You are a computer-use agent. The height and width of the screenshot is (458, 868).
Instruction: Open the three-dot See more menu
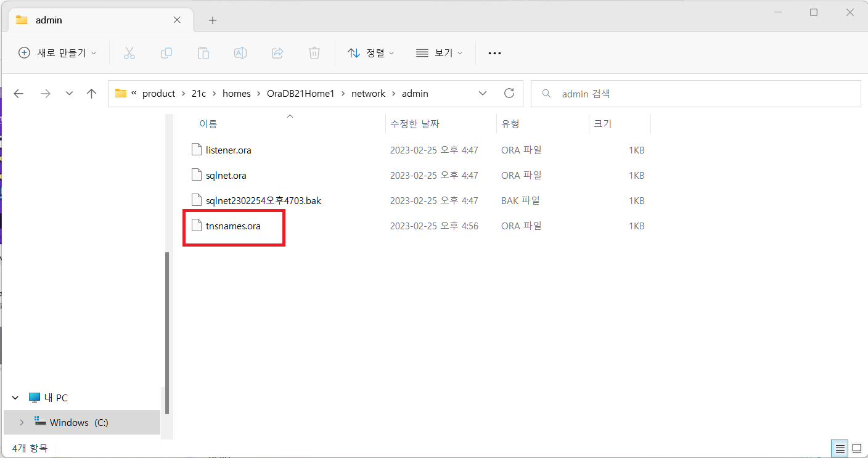click(494, 53)
